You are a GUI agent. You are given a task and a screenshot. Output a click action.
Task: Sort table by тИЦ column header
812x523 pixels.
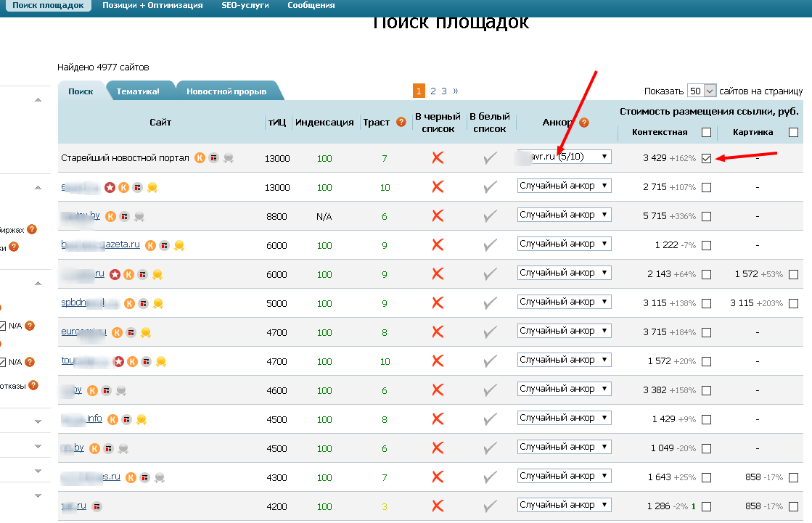pos(276,123)
